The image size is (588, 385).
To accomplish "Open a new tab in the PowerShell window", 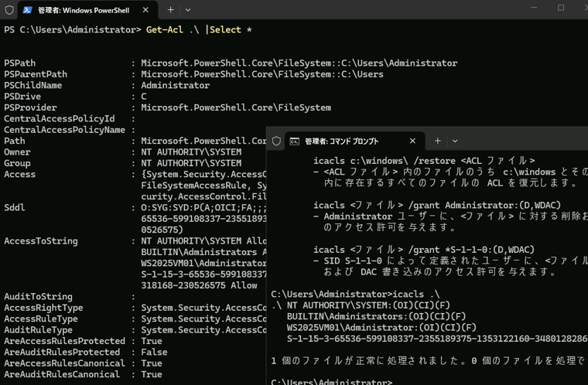I will pos(171,10).
